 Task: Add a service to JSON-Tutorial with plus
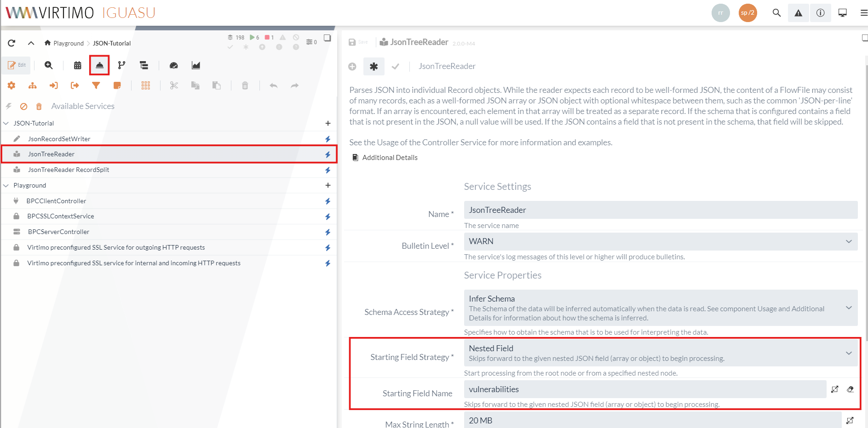pos(328,123)
